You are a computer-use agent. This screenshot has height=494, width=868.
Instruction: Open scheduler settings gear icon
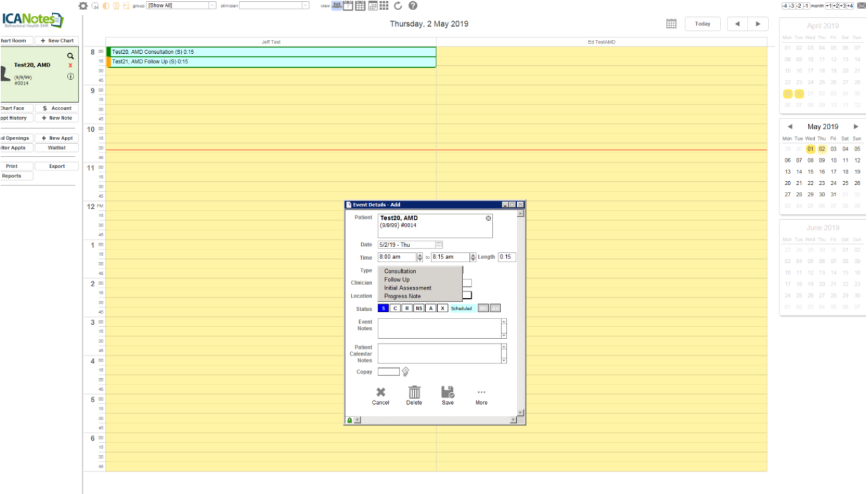click(83, 6)
